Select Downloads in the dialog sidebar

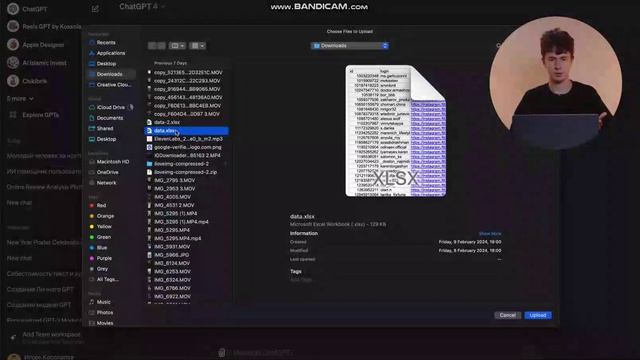(x=109, y=74)
